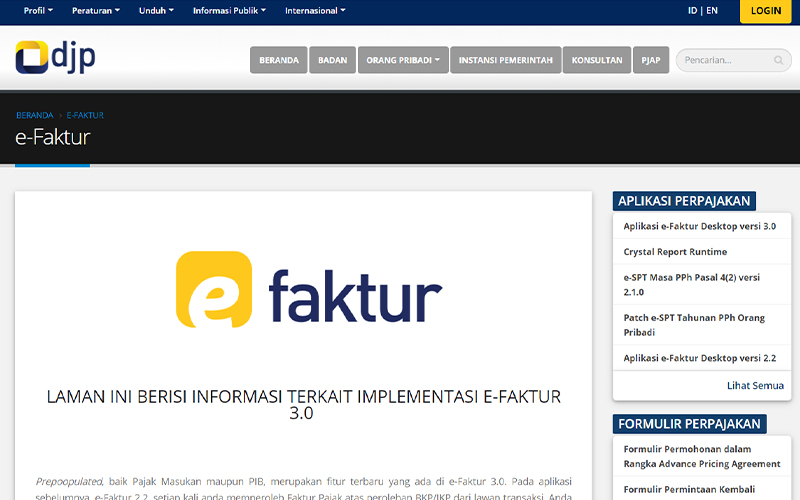Click the e-Faktur page title
This screenshot has height=500, width=800.
coord(53,137)
